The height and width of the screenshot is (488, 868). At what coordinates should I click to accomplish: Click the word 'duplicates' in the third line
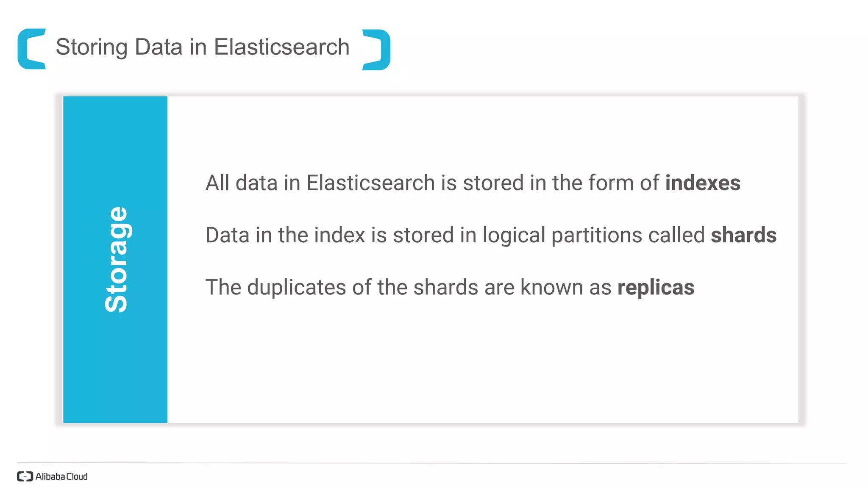[297, 288]
